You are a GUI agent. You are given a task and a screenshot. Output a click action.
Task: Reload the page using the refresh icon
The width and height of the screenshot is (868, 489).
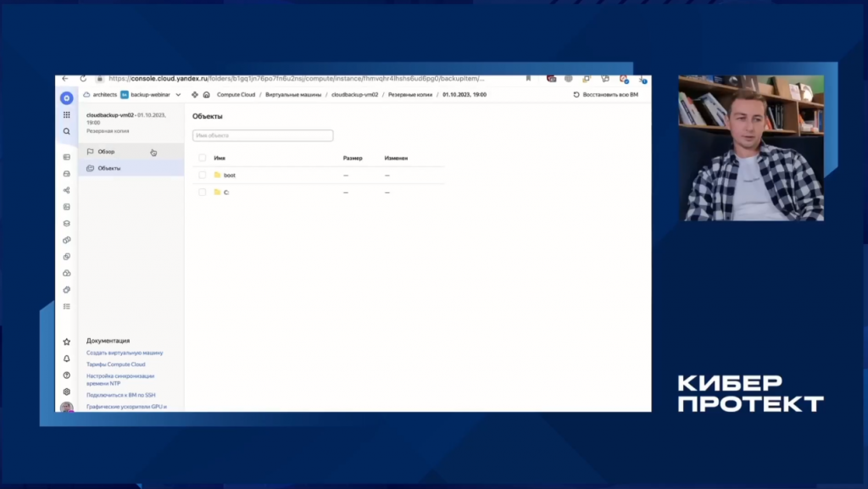pyautogui.click(x=83, y=79)
